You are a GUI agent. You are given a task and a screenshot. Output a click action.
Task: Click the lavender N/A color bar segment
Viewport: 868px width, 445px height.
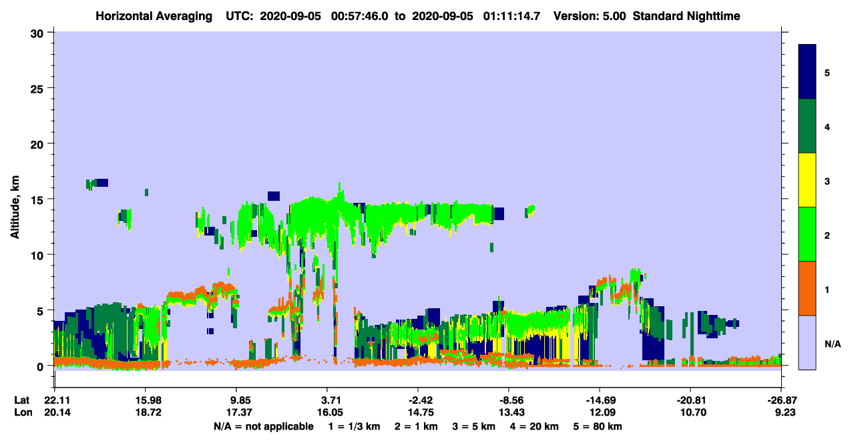[x=808, y=342]
